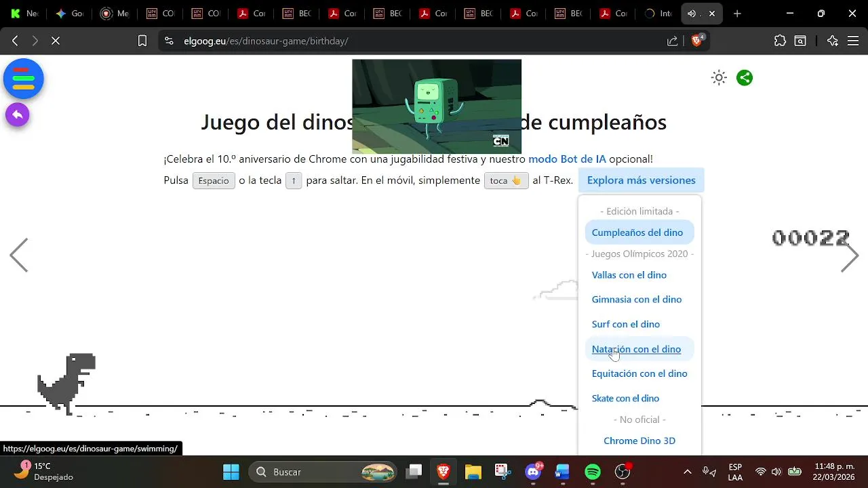The height and width of the screenshot is (488, 868).
Task: Open the Extensions puzzle icon
Action: click(x=780, y=41)
